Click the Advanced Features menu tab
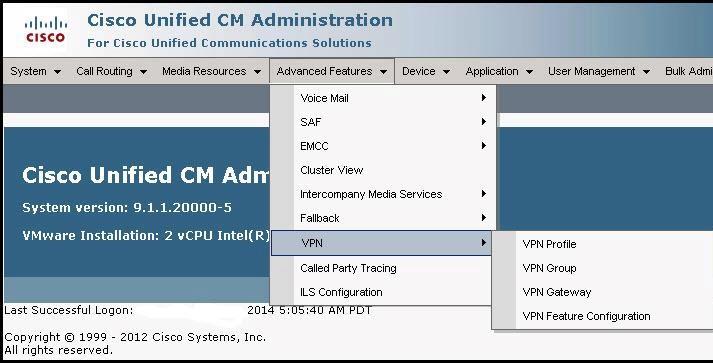The width and height of the screenshot is (713, 363). click(332, 71)
